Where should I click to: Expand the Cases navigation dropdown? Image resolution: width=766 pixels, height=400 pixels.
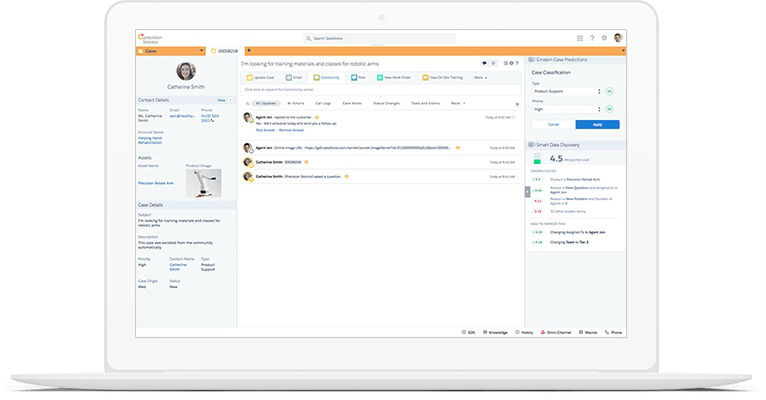pos(201,50)
